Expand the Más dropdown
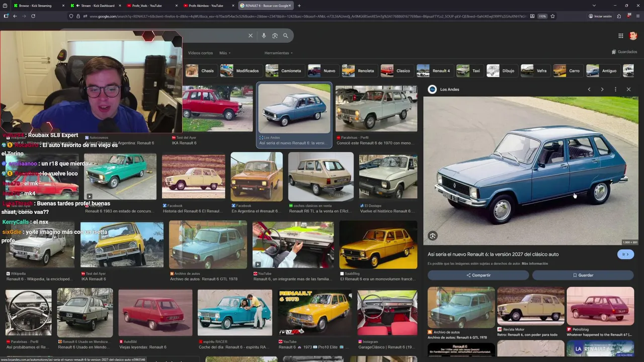 225,53
